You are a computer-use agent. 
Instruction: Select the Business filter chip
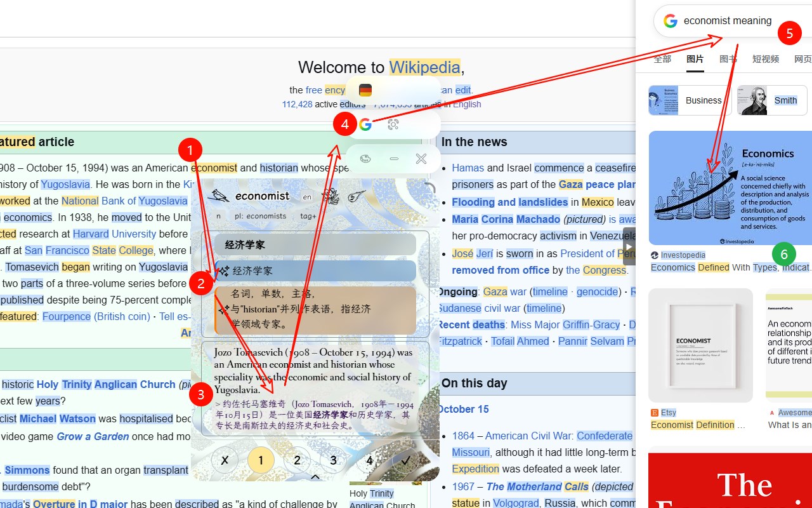pyautogui.click(x=690, y=100)
